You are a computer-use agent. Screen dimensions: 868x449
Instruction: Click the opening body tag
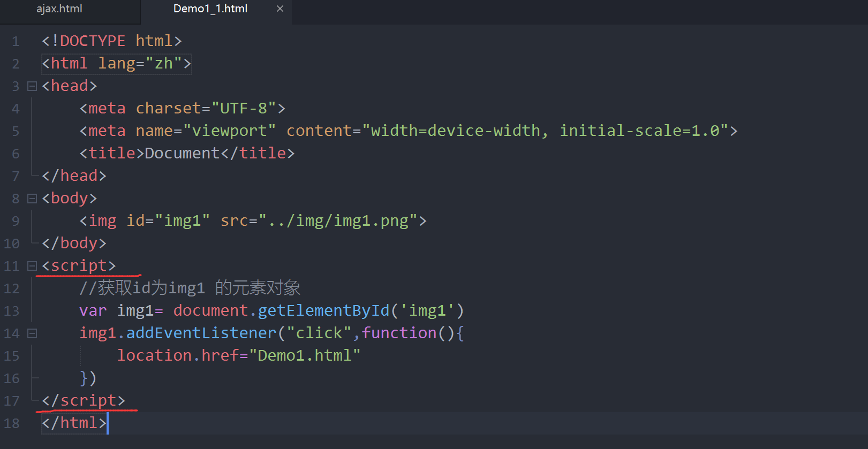tap(70, 198)
